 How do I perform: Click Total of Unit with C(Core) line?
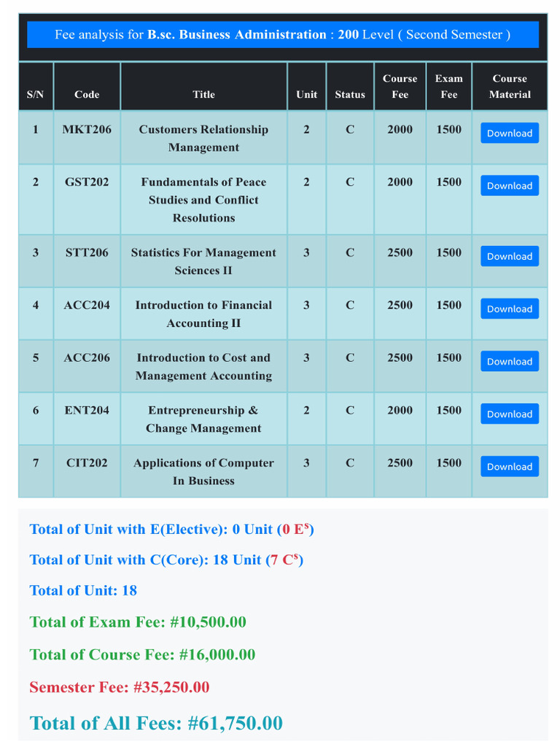tap(166, 560)
